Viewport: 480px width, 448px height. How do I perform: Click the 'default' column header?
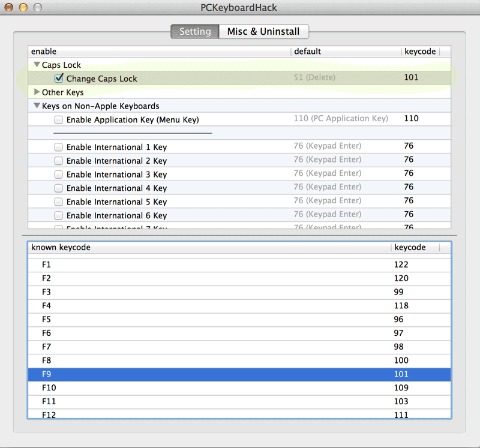pyautogui.click(x=346, y=52)
